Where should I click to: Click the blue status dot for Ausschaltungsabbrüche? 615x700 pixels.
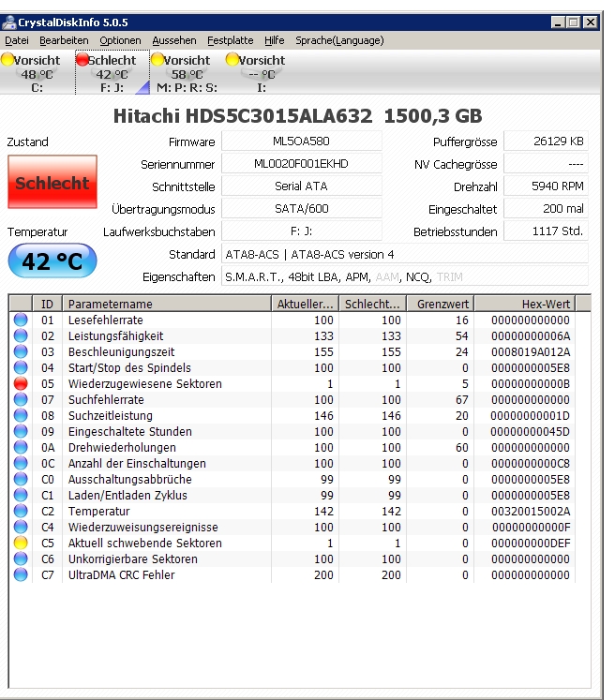[x=21, y=479]
